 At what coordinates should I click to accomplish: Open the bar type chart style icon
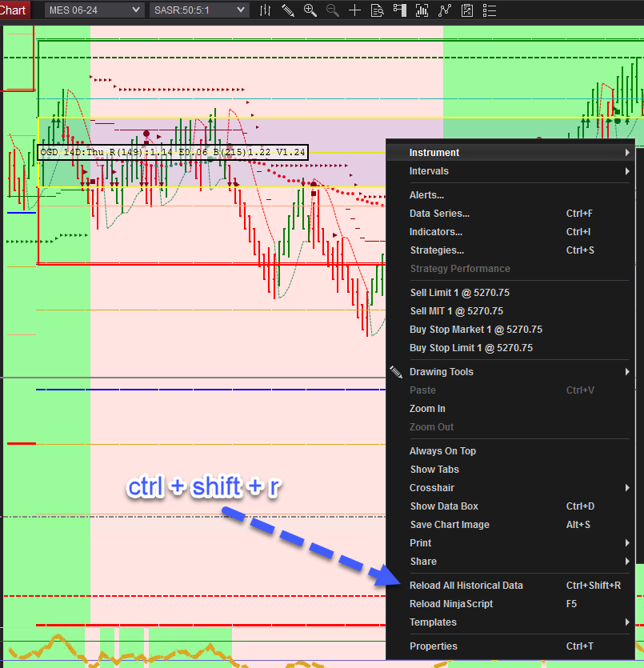[265, 10]
